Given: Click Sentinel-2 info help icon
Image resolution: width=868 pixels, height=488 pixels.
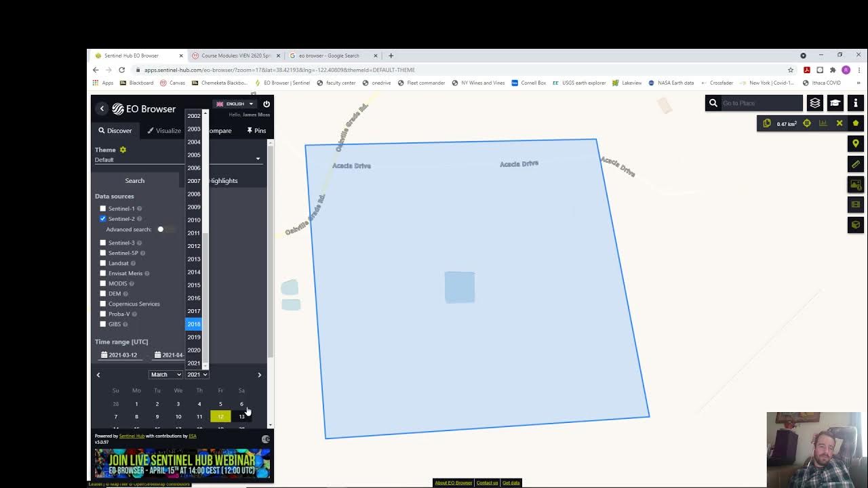Looking at the screenshot, I should pyautogui.click(x=140, y=219).
